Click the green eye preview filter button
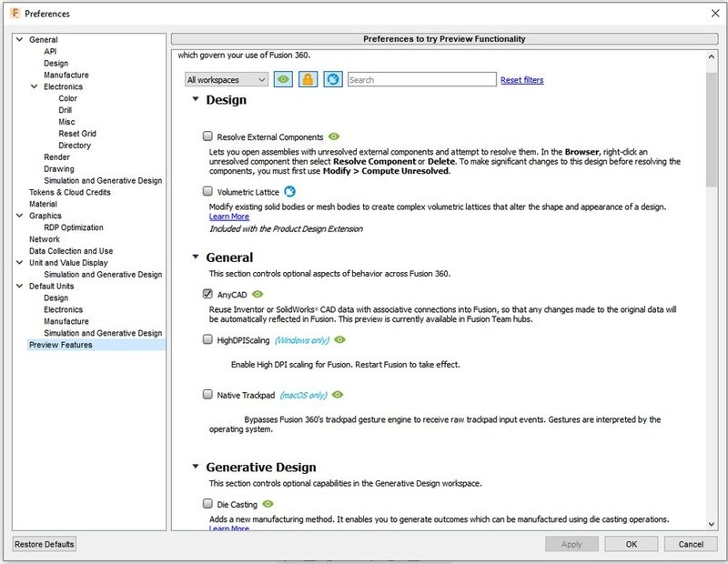728x564 pixels. (284, 80)
